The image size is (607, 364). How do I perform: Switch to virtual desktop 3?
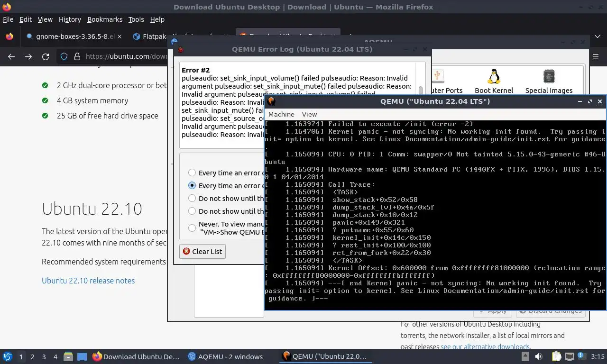(44, 357)
